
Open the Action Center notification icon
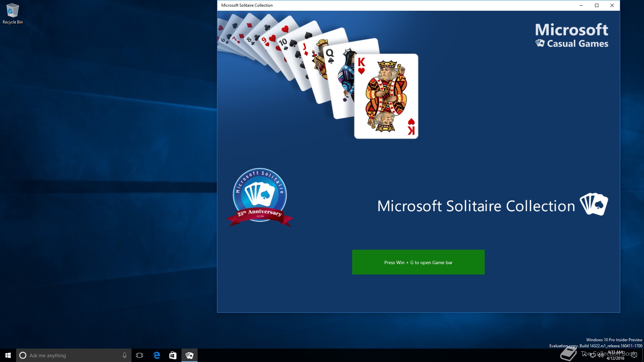pos(634,355)
